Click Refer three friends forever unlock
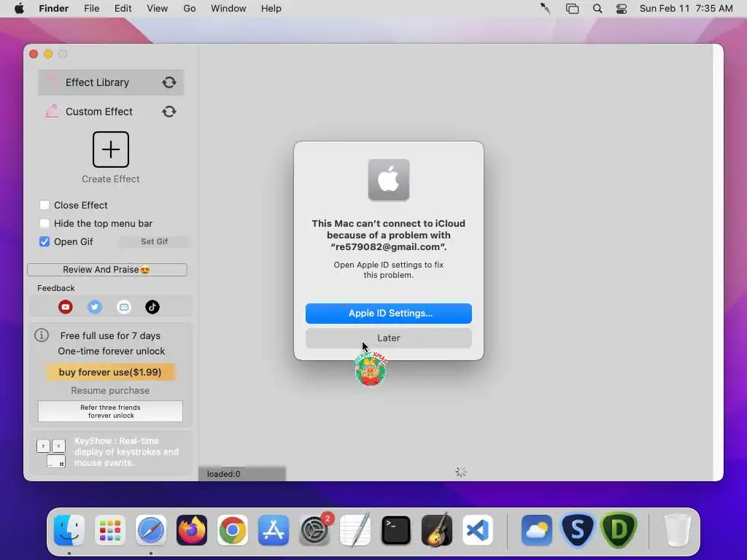Viewport: 747px width, 560px height. click(111, 411)
